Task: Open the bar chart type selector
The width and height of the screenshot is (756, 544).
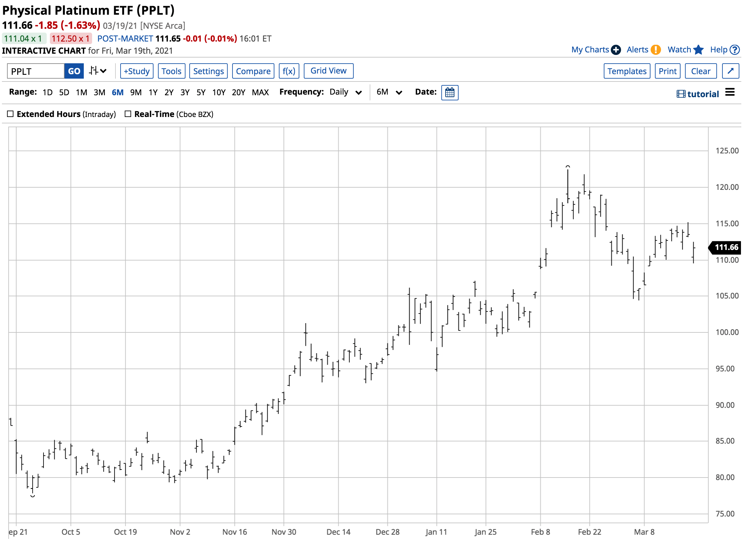Action: [x=98, y=71]
